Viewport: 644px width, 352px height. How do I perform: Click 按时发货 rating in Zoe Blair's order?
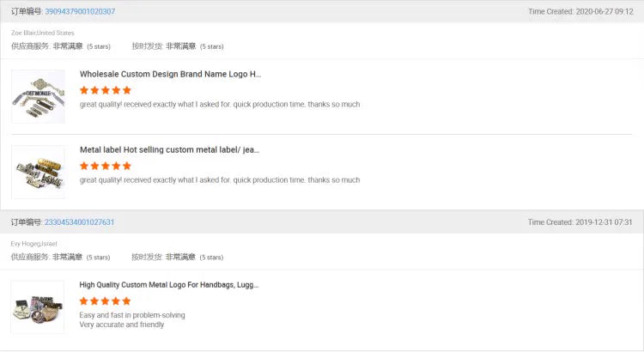pyautogui.click(x=178, y=46)
